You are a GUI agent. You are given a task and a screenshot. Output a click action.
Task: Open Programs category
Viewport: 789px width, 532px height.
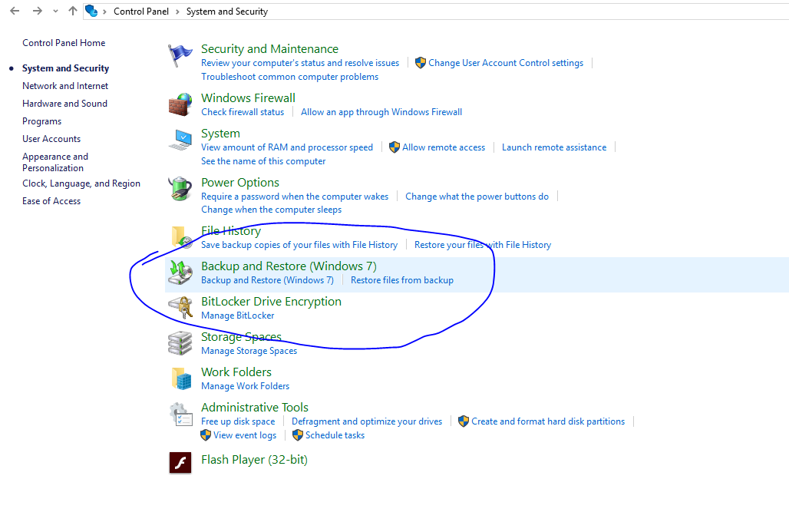tap(41, 121)
